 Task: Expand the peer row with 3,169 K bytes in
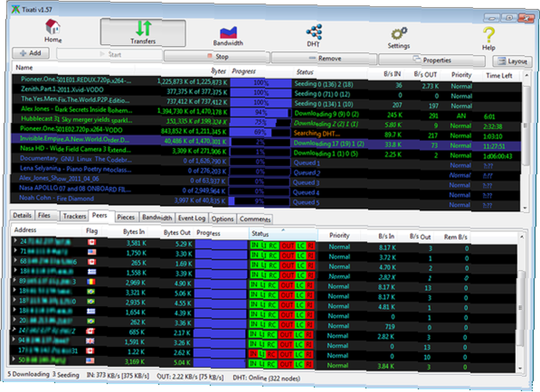[x=14, y=359]
